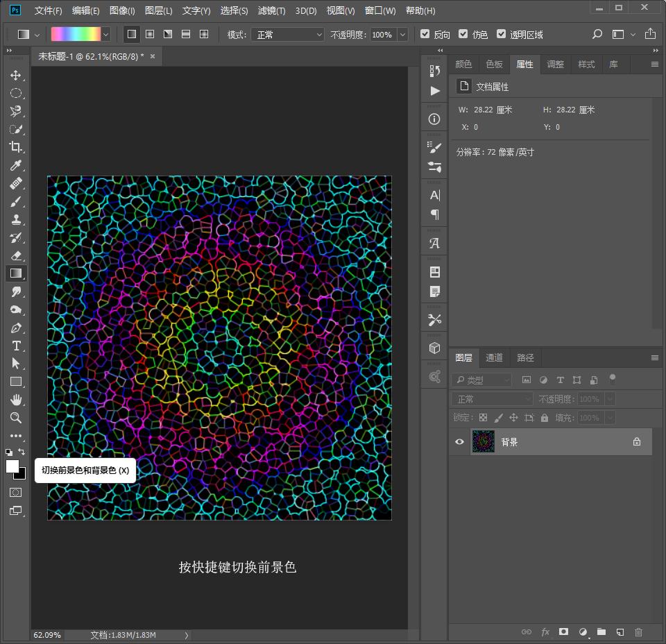Open the 模式 blend mode dropdown
666x644 pixels.
click(x=288, y=34)
